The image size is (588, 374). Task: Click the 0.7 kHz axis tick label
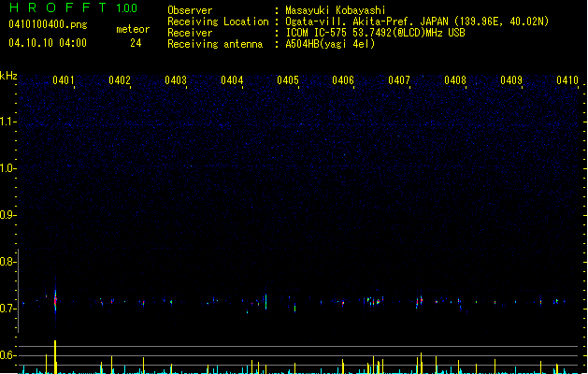coord(7,309)
